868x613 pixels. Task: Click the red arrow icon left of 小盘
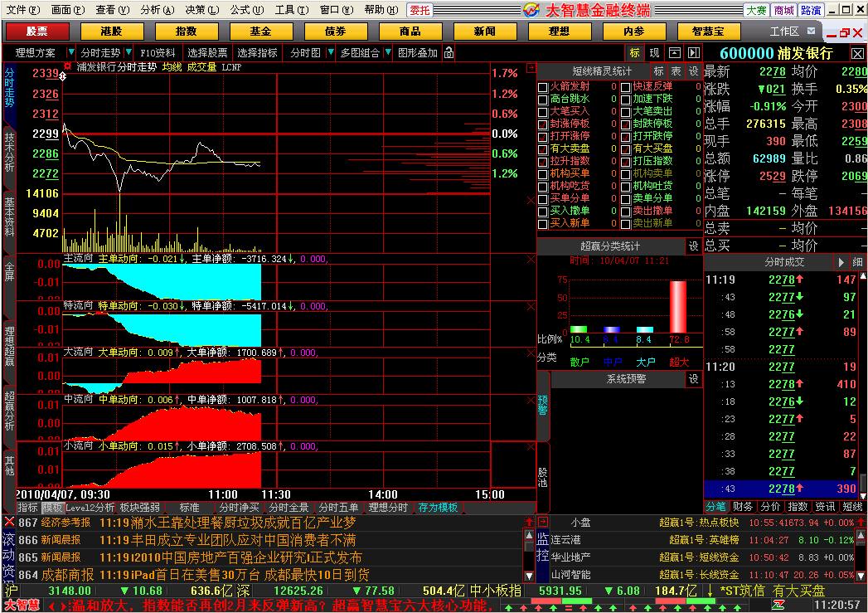click(x=542, y=522)
